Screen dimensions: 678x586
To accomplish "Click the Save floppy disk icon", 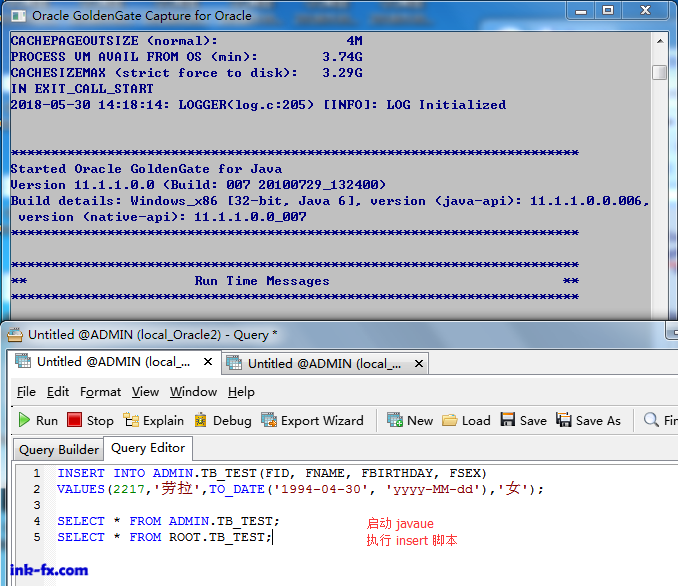I will pos(508,419).
